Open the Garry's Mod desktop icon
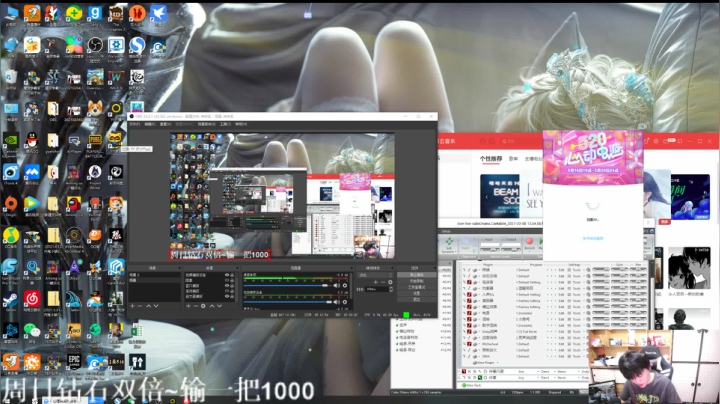Screen dimensions: 720x404 (x=95, y=14)
